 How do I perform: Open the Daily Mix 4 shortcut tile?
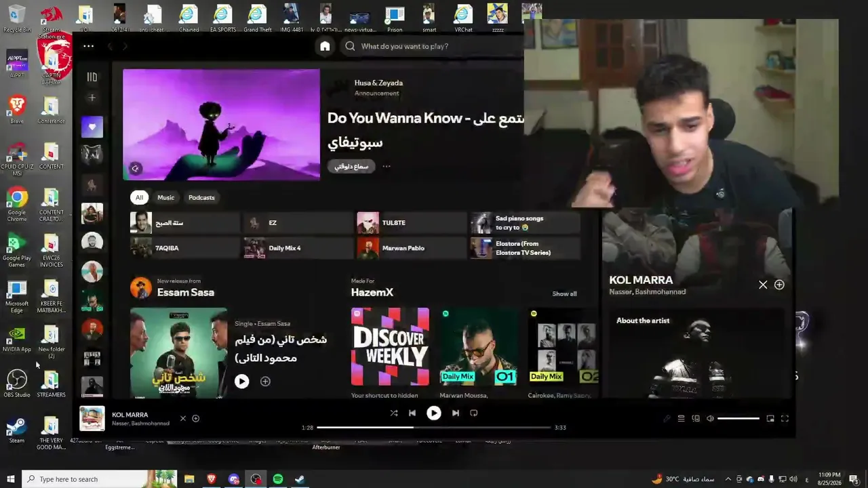[x=299, y=248]
